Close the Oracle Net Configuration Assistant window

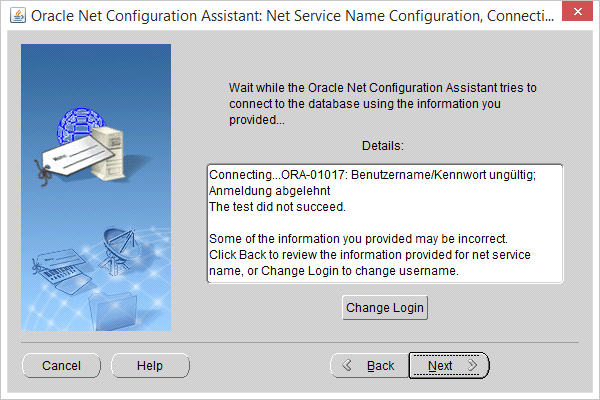(577, 11)
